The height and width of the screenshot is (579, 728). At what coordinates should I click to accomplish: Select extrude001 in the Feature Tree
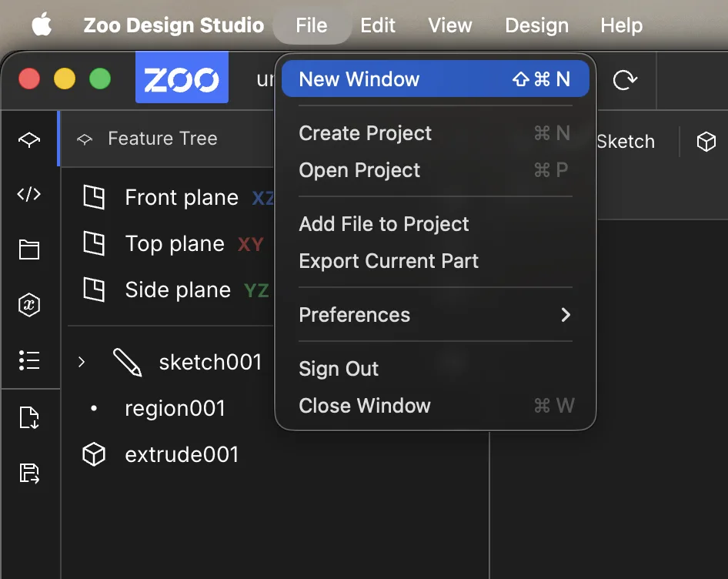coord(182,454)
